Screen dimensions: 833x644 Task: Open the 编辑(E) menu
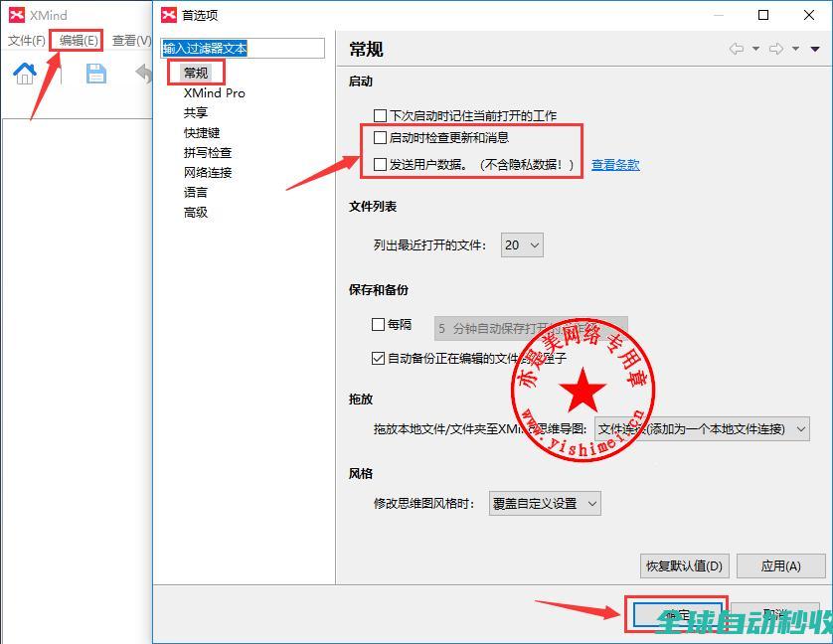pyautogui.click(x=79, y=41)
